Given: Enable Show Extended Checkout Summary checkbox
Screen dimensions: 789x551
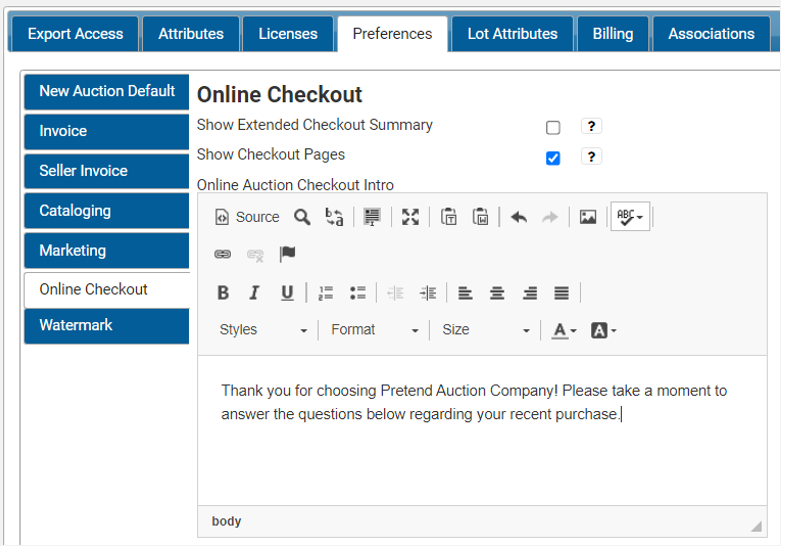Looking at the screenshot, I should pyautogui.click(x=553, y=127).
